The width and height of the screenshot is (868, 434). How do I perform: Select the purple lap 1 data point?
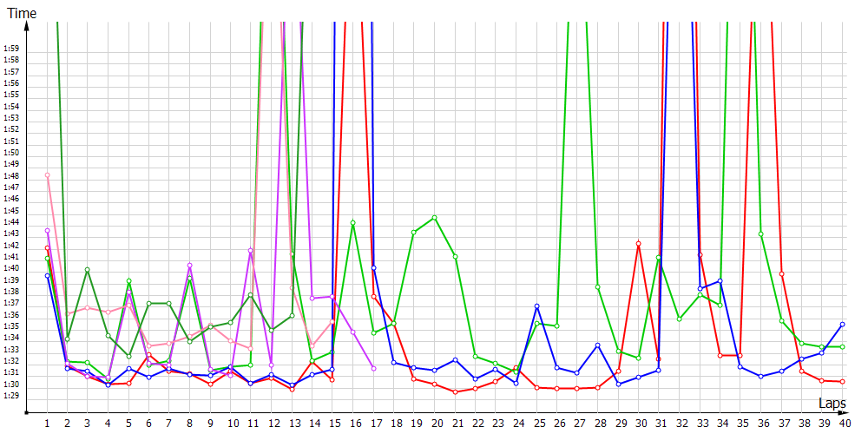coord(47,231)
